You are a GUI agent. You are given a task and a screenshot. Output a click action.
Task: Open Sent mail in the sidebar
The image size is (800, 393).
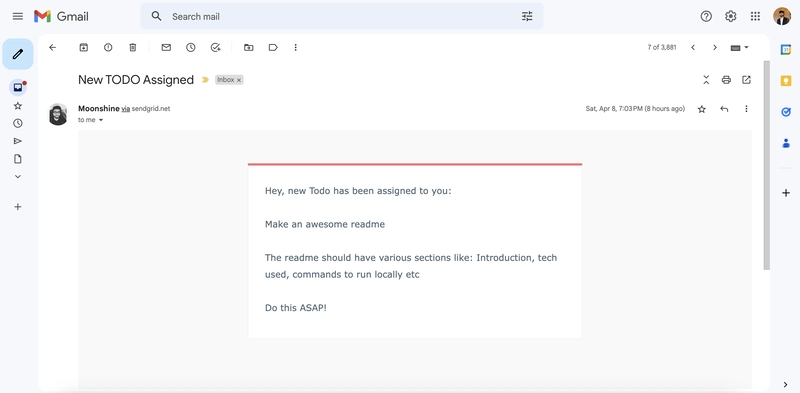pos(18,141)
